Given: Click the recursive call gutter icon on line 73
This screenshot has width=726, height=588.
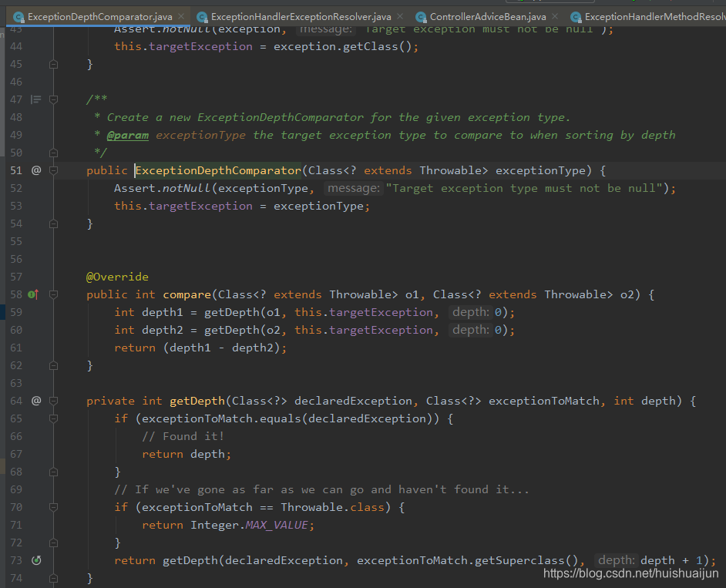Looking at the screenshot, I should coord(35,560).
